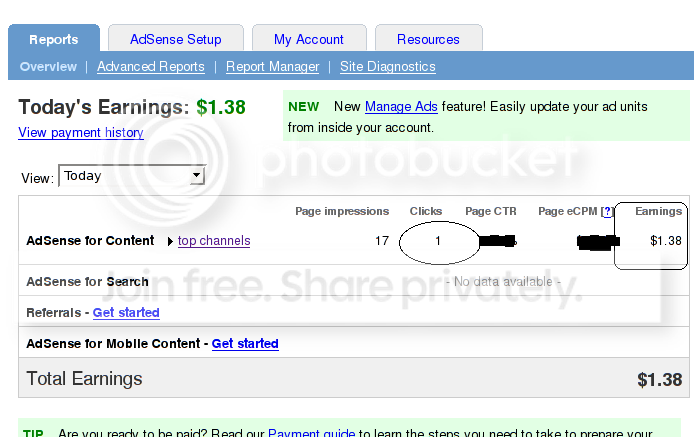Click the dropdown arrow of the View selector
This screenshot has width=694, height=437.
click(197, 176)
